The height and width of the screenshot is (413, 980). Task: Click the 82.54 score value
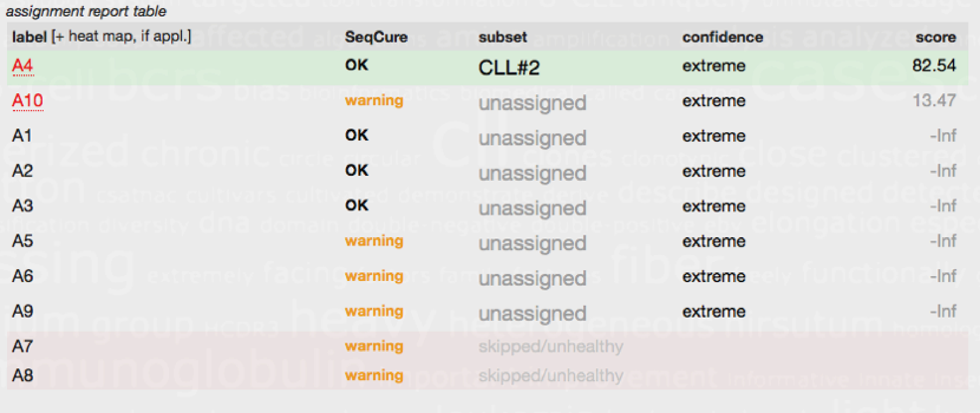[934, 65]
